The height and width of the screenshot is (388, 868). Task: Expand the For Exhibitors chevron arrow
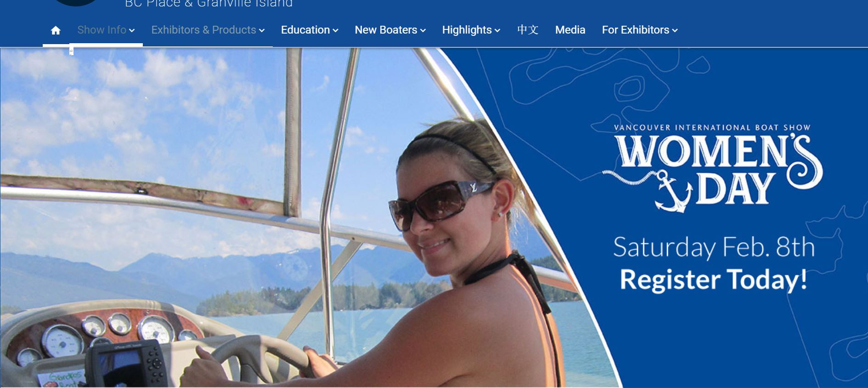tap(675, 31)
